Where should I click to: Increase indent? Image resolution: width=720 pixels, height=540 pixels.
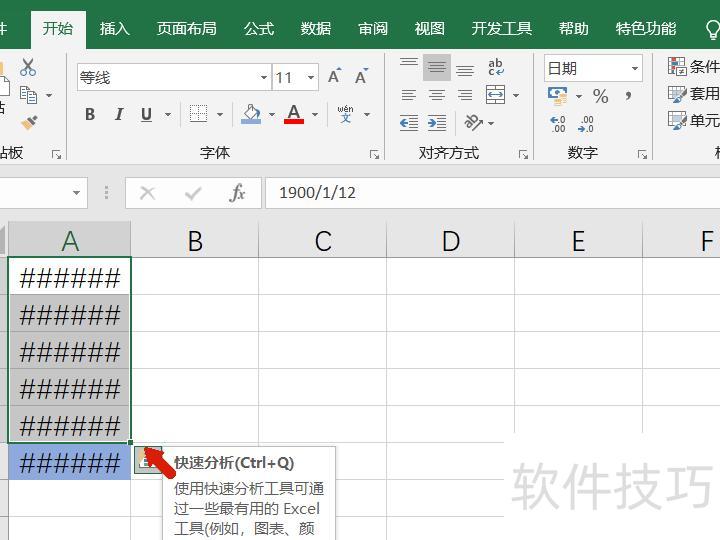click(437, 123)
